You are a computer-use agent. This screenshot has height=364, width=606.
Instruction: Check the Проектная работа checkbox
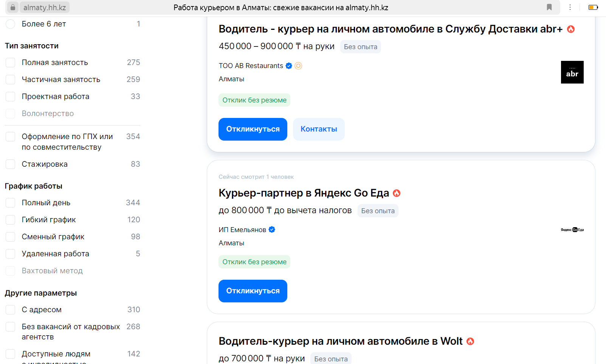[x=11, y=96]
